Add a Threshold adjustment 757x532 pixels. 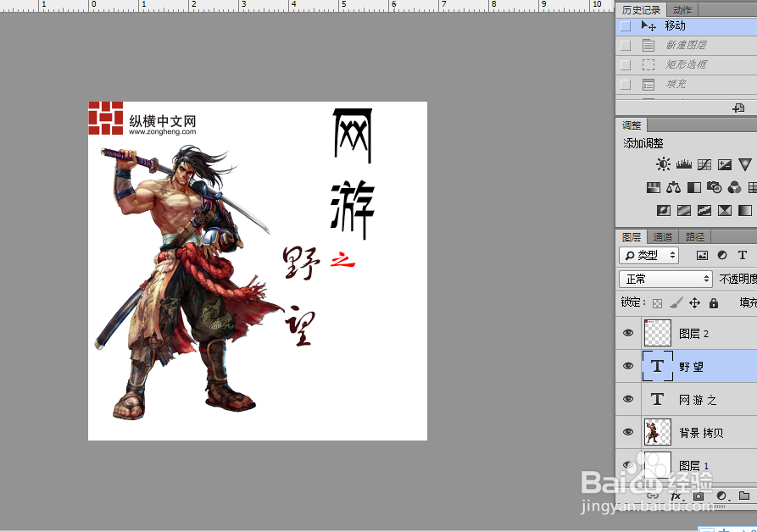pyautogui.click(x=704, y=210)
